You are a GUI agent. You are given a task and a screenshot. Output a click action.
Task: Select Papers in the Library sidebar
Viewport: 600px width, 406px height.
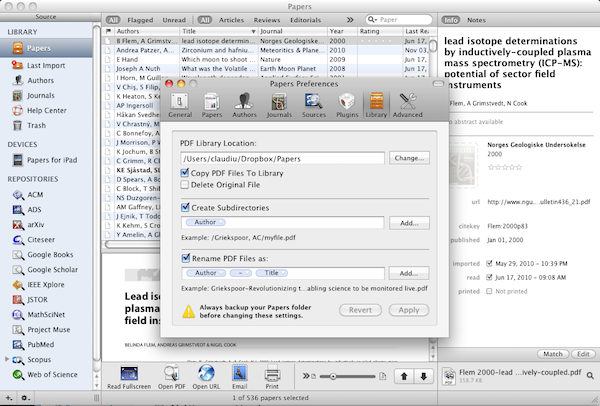(x=46, y=48)
